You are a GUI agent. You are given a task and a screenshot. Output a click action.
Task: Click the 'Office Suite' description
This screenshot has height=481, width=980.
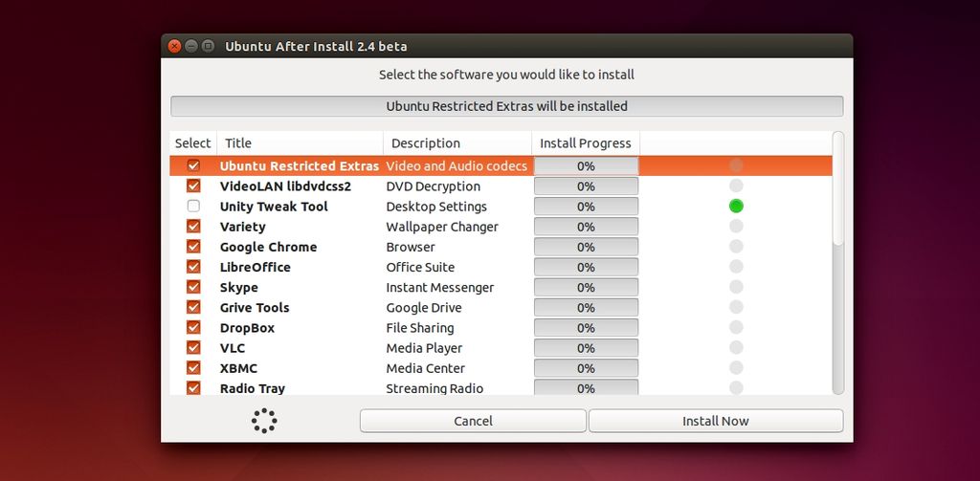click(420, 267)
